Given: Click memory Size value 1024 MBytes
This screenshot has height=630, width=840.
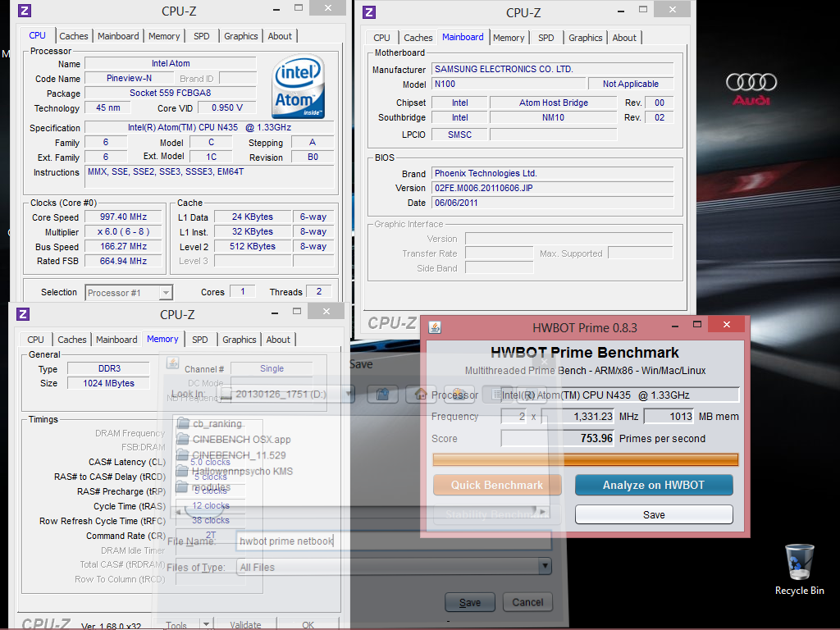Looking at the screenshot, I should (109, 384).
